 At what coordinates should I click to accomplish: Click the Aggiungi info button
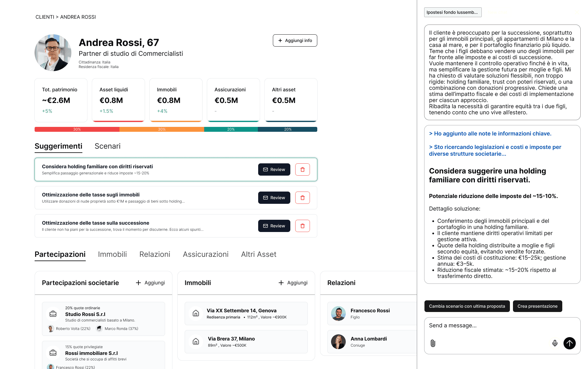295,40
